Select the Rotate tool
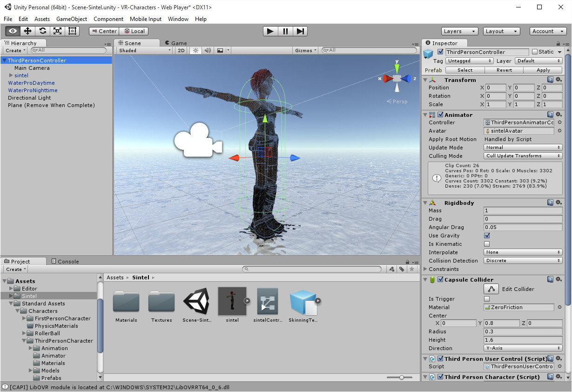Viewport: 572px width, 392px height. pos(42,31)
